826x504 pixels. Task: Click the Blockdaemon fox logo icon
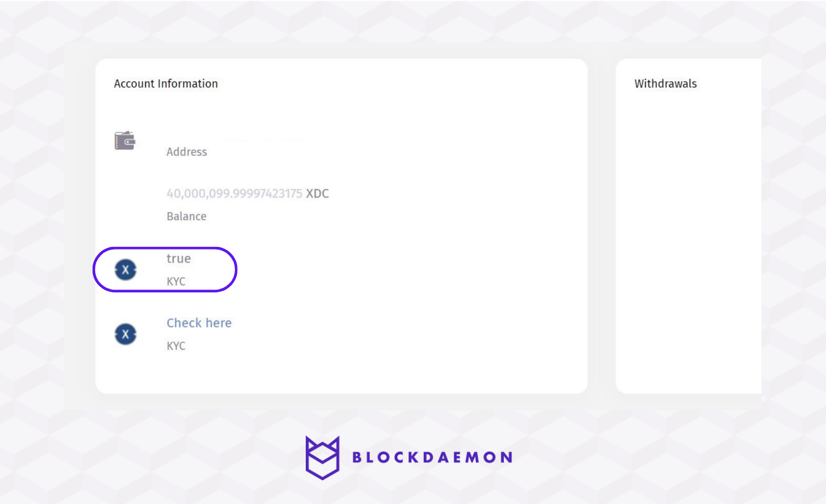322,457
